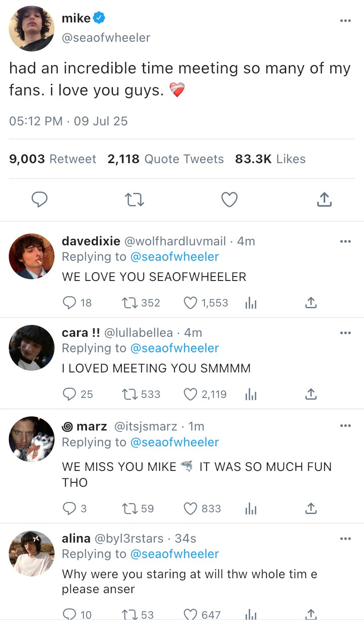This screenshot has height=620, width=364.
Task: View the 83.3K Likes list
Action: 270,159
